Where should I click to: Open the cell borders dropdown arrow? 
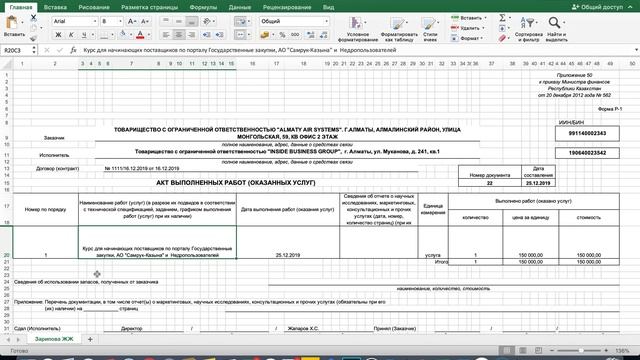click(112, 35)
